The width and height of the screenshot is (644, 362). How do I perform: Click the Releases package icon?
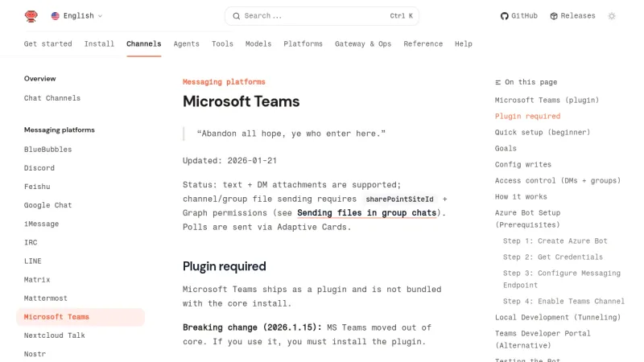pyautogui.click(x=554, y=16)
